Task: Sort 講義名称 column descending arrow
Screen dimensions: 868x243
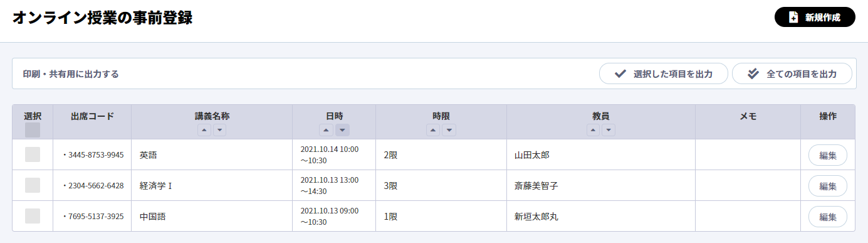Action: (x=219, y=130)
